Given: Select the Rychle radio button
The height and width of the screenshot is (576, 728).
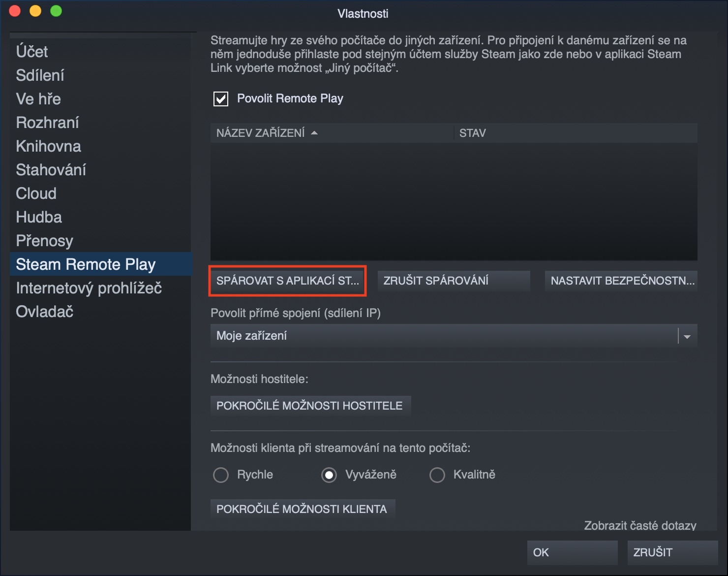Looking at the screenshot, I should pyautogui.click(x=221, y=475).
